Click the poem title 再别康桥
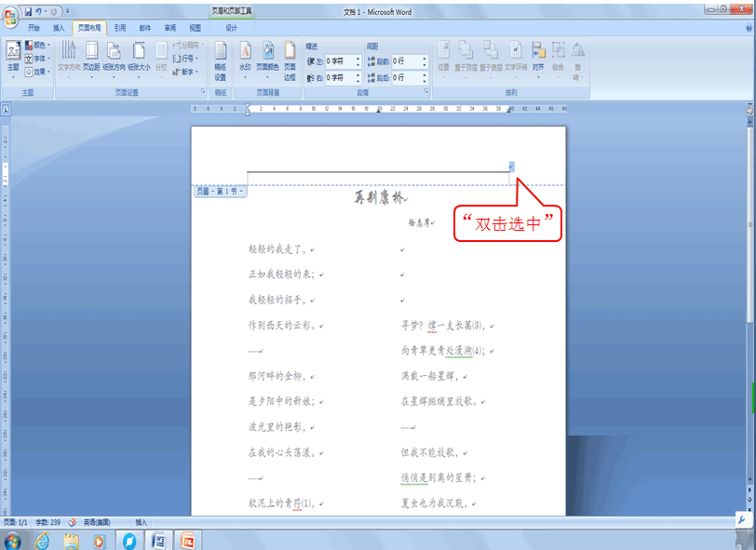 (380, 197)
